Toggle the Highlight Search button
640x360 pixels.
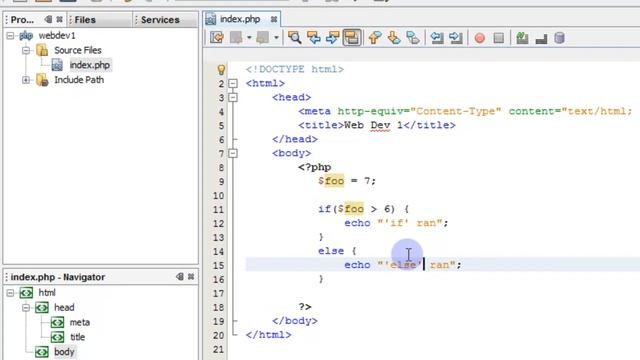(x=352, y=38)
